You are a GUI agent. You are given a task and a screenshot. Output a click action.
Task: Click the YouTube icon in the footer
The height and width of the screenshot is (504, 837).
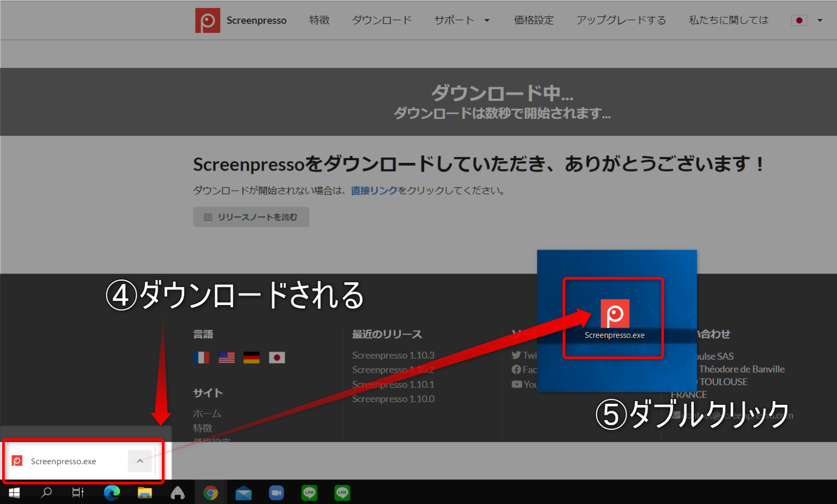pos(516,384)
